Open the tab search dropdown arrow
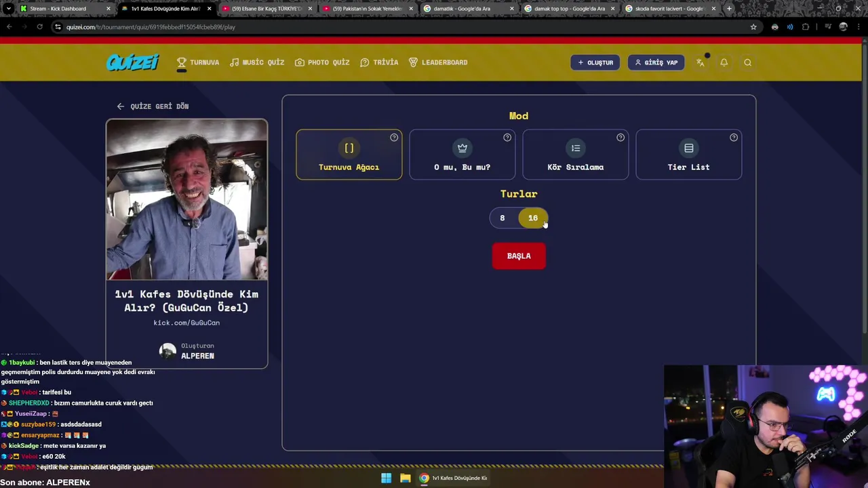 tap(8, 9)
